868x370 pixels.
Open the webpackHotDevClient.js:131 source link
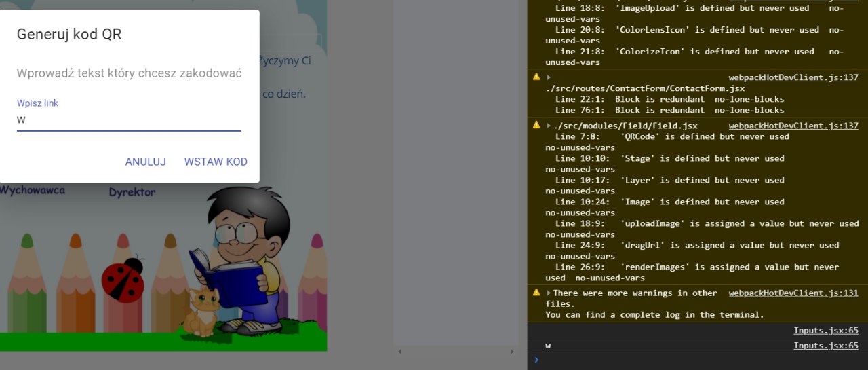793,293
